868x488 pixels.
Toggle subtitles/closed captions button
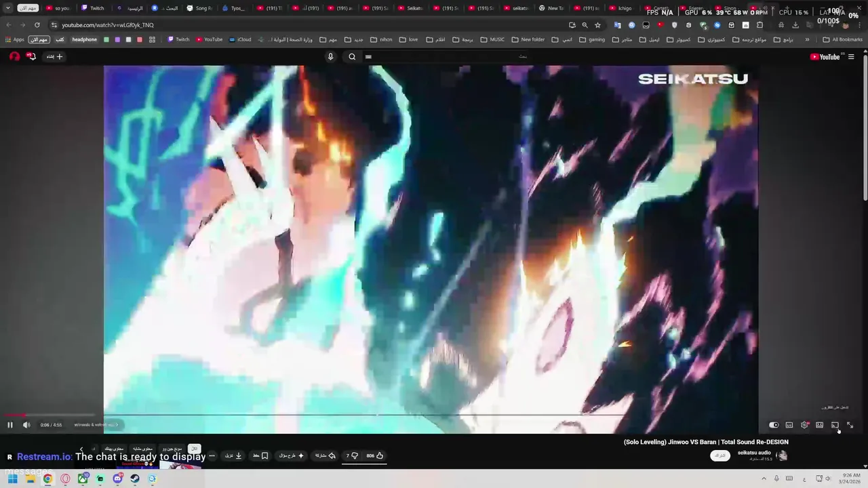(789, 425)
